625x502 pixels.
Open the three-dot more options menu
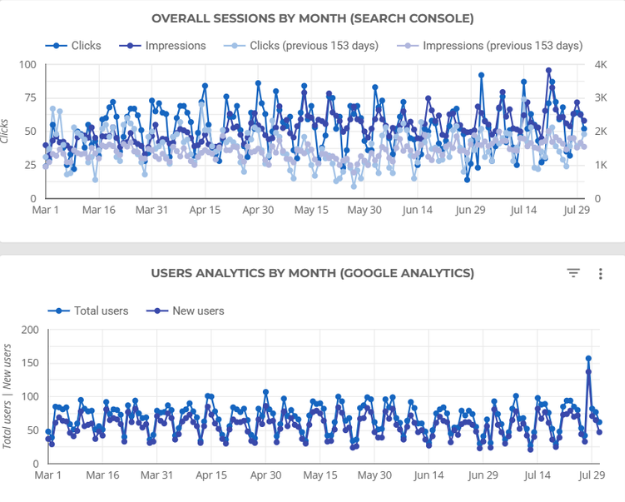[600, 273]
